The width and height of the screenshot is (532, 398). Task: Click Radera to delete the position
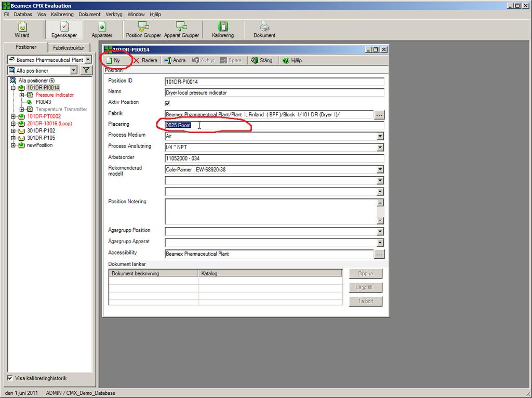point(145,60)
